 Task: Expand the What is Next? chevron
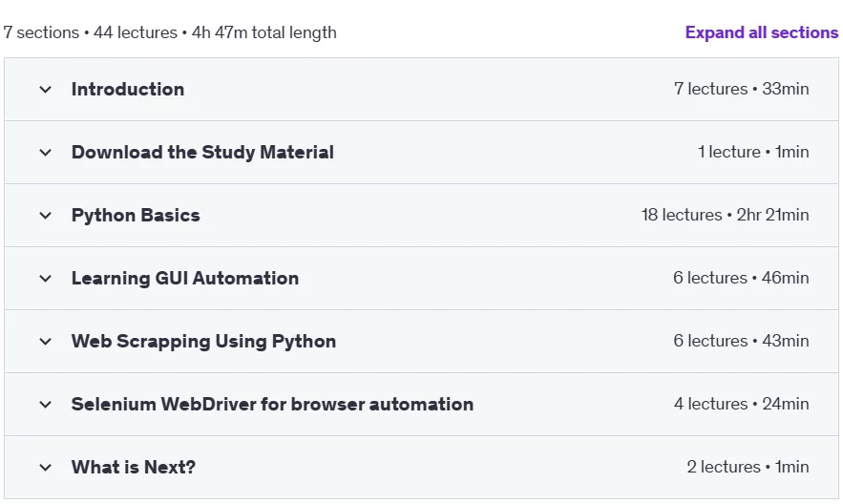pos(46,468)
